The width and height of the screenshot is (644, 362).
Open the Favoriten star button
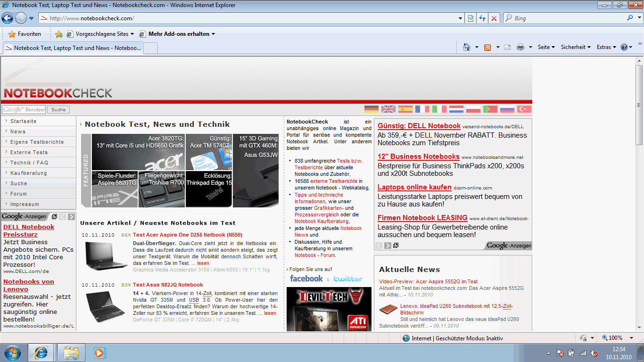coord(25,34)
